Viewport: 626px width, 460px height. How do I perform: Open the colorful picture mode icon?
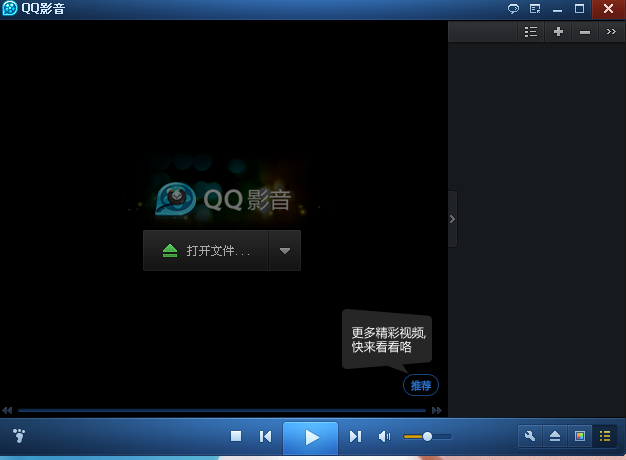pos(580,436)
